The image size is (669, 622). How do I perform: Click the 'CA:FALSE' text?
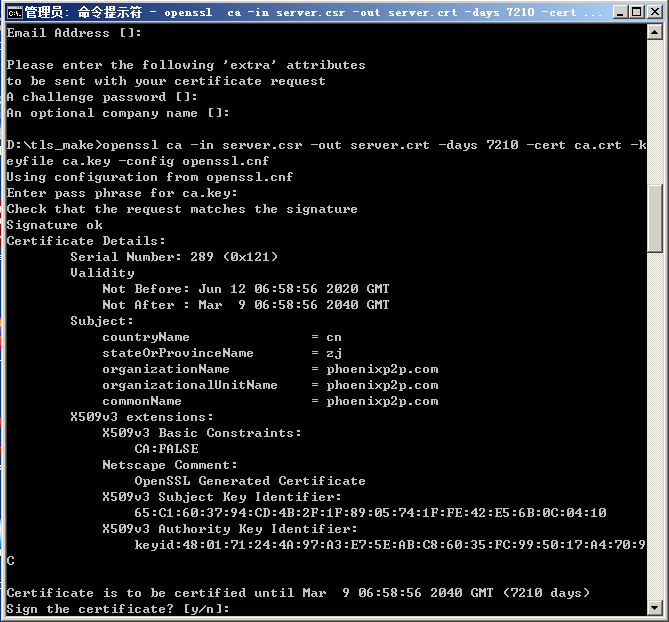coord(166,449)
